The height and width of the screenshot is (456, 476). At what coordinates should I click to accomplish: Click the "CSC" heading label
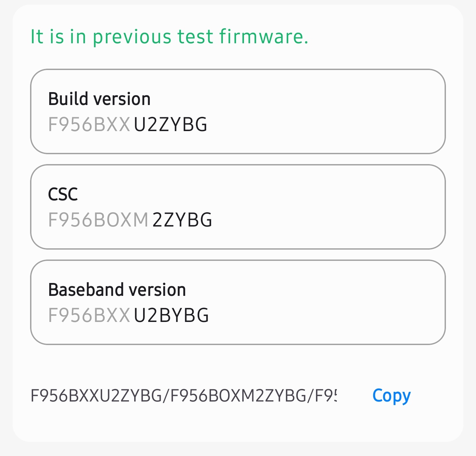(x=63, y=194)
